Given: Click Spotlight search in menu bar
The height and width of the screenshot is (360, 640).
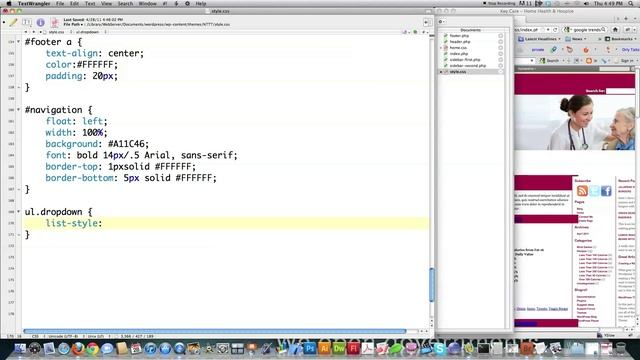Looking at the screenshot, I should [631, 3].
